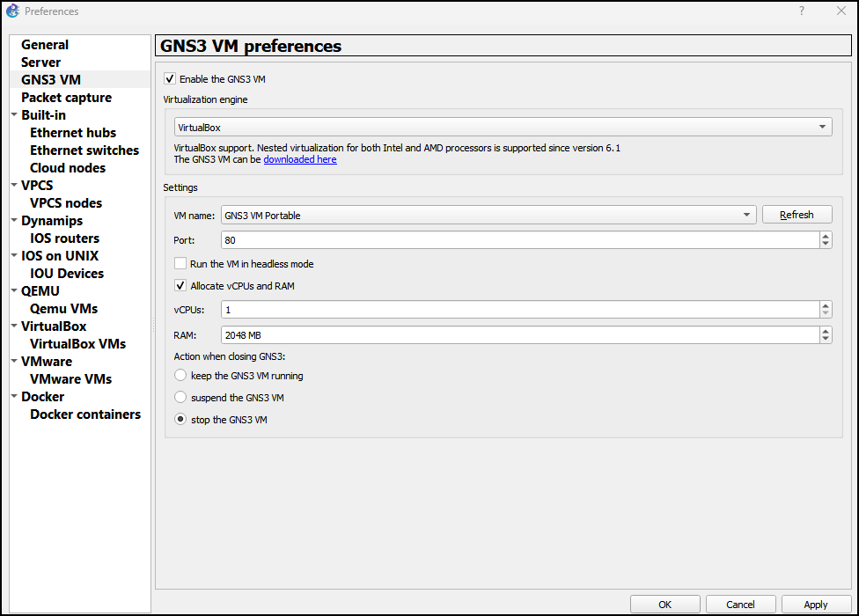Click the Port input field
859x616 pixels.
coord(520,240)
